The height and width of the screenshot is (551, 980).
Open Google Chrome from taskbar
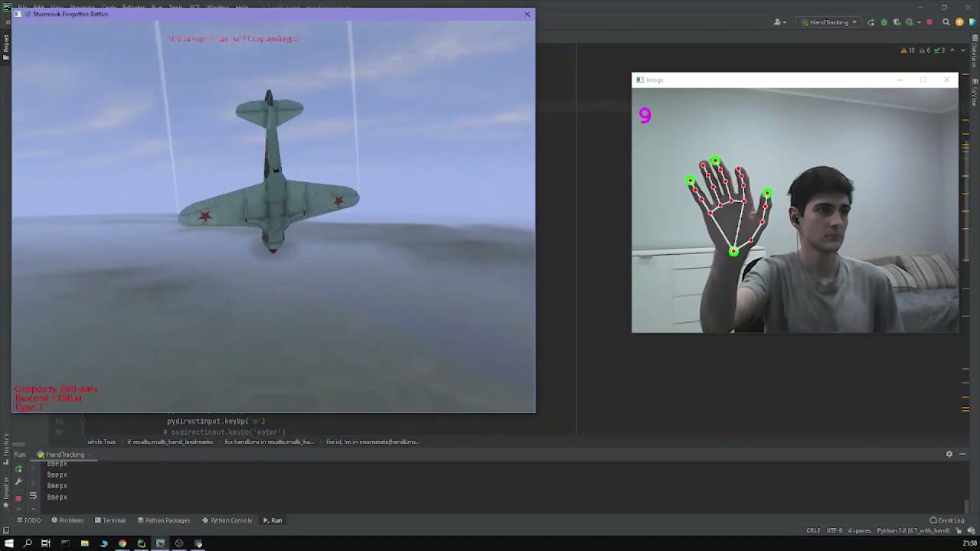coord(122,543)
